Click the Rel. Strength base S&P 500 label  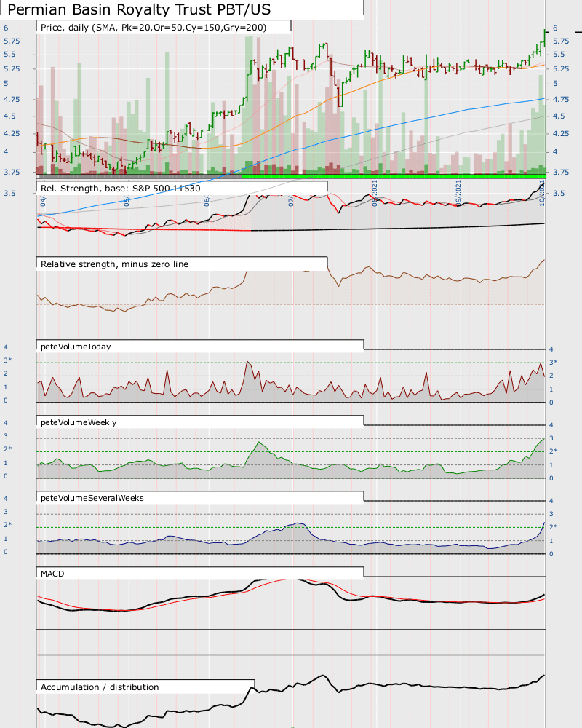pyautogui.click(x=120, y=188)
